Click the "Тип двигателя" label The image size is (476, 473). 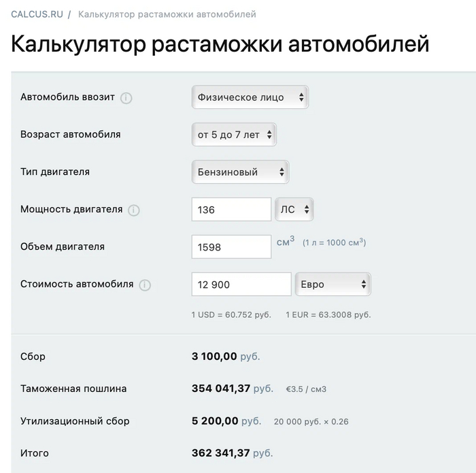point(55,172)
